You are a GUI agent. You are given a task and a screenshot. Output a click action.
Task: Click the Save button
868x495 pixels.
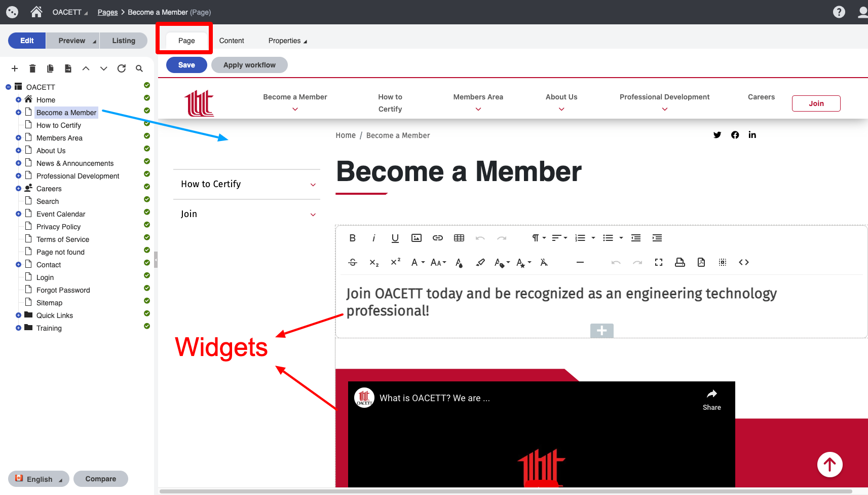click(186, 65)
